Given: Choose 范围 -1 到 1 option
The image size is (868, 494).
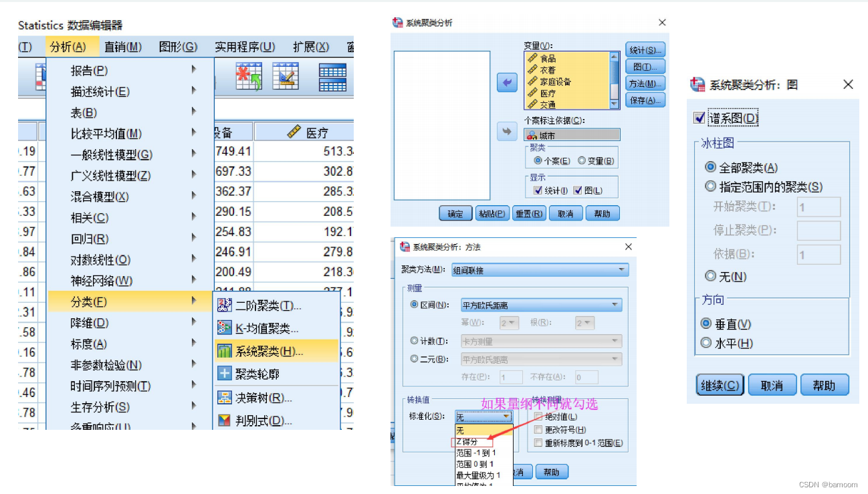Looking at the screenshot, I should [x=483, y=453].
